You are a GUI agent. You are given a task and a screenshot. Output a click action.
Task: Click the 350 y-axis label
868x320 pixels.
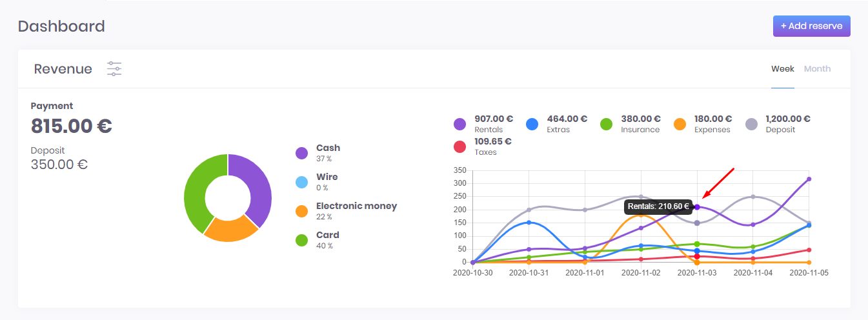(459, 170)
